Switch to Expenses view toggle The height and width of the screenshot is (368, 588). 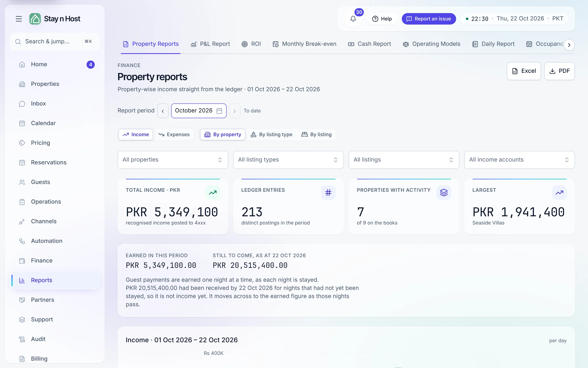[x=174, y=135]
